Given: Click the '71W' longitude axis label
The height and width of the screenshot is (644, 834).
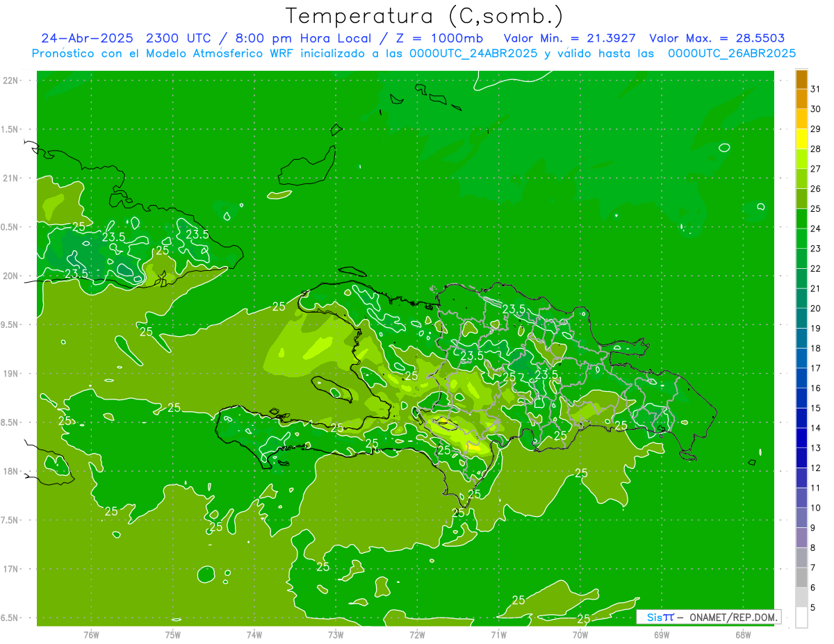Looking at the screenshot, I should click(498, 634).
